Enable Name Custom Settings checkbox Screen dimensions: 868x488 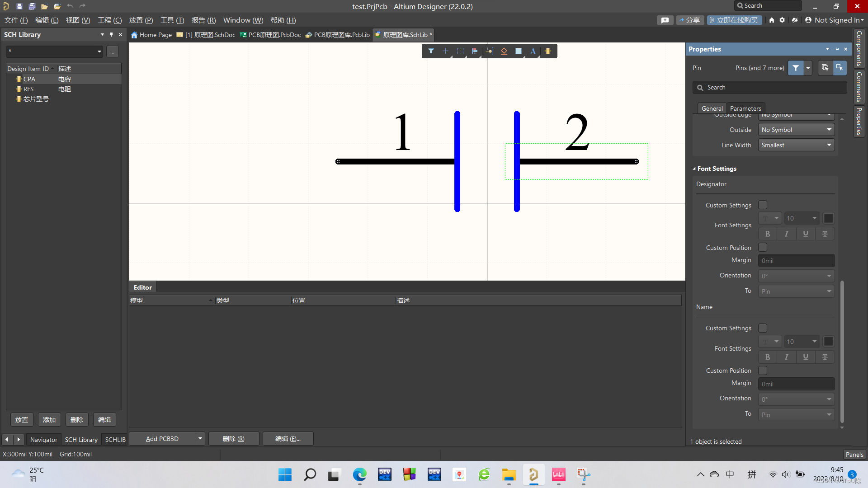[763, 328]
